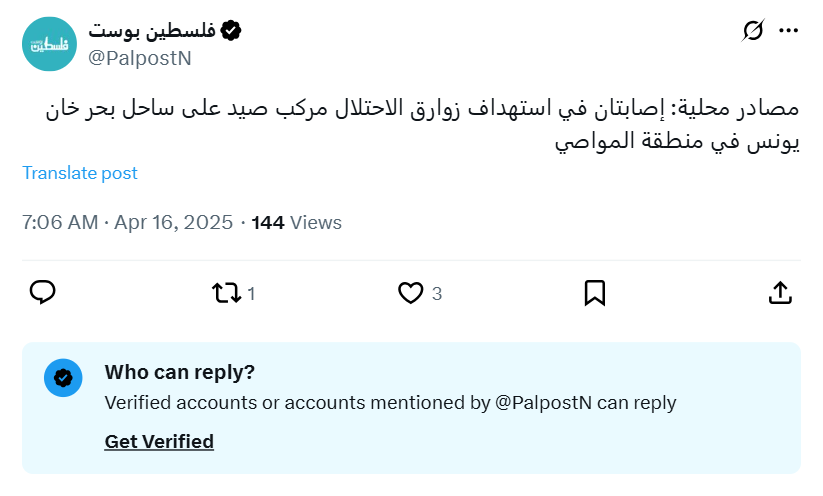Viewport: 823px width, 496px height.
Task: Open the فلسطين بوست profile avatar
Action: click(49, 44)
